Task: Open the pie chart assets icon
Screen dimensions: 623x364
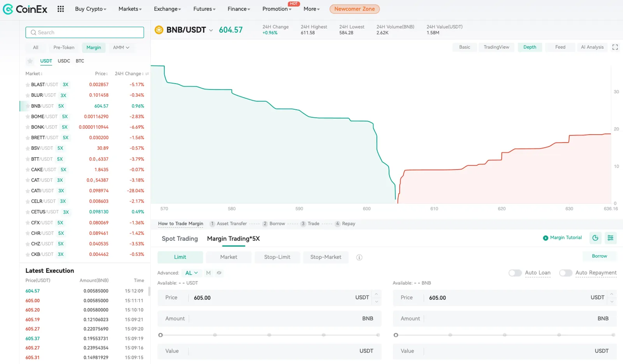Action: (x=595, y=238)
